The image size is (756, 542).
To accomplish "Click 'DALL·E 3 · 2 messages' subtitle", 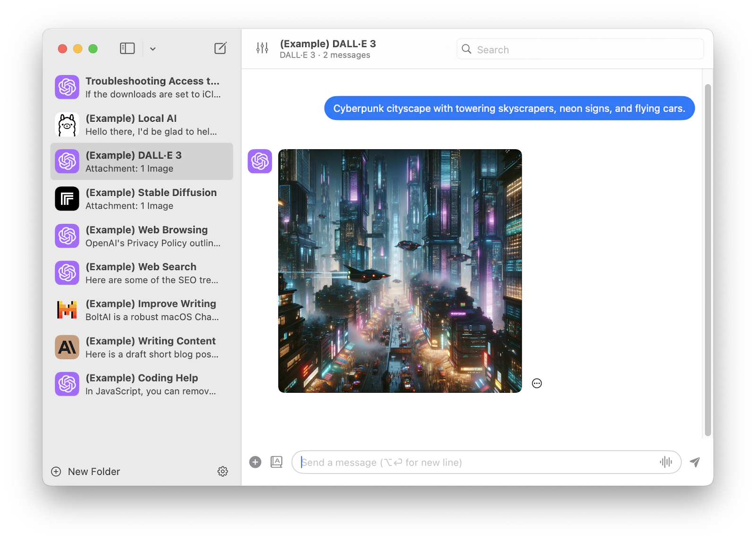I will (x=325, y=55).
